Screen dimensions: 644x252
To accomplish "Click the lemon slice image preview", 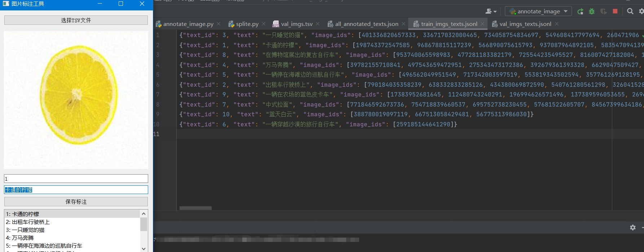I will click(76, 100).
